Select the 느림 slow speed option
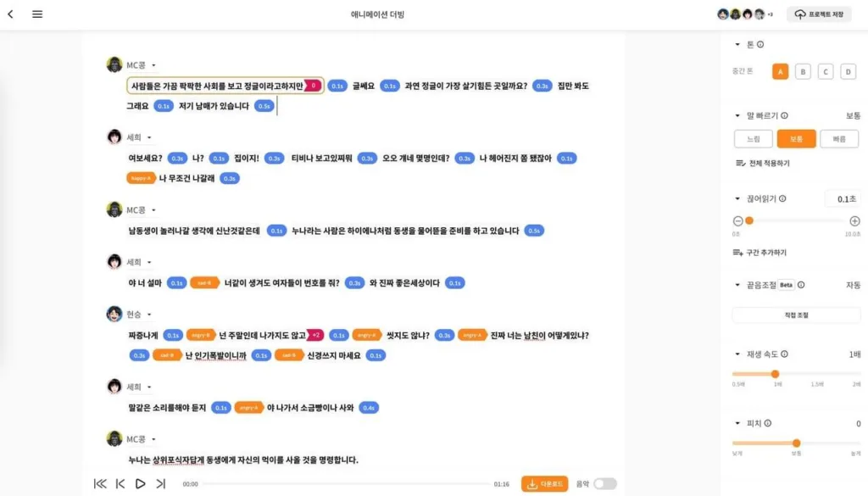 pyautogui.click(x=754, y=139)
